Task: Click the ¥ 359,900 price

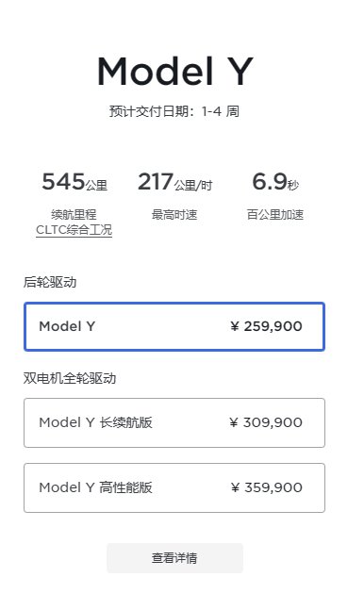Action: tap(266, 487)
